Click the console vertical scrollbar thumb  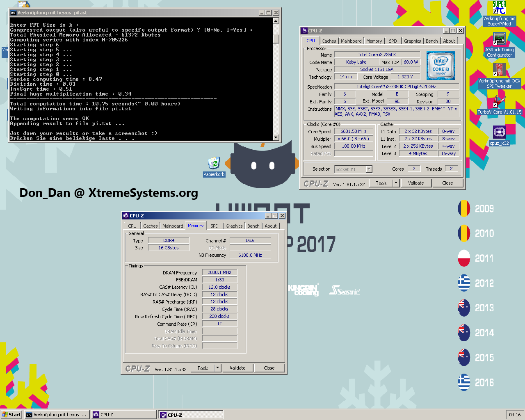click(276, 39)
